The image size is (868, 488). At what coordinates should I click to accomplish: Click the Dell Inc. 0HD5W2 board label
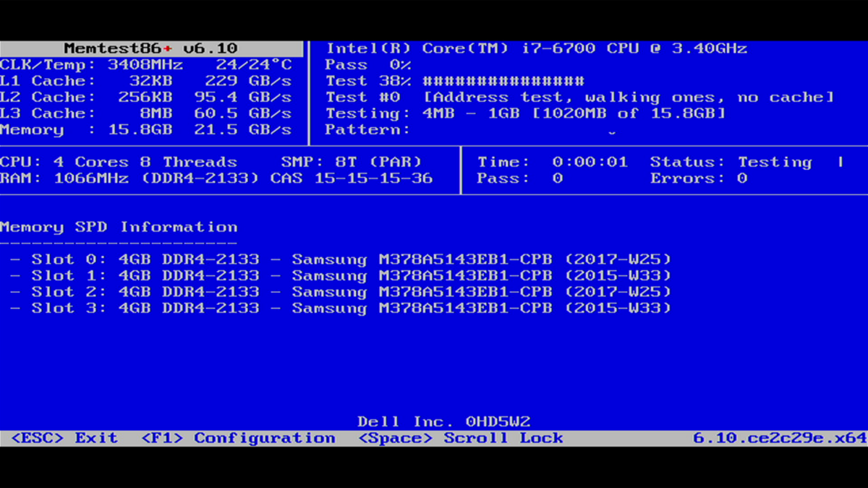click(444, 421)
